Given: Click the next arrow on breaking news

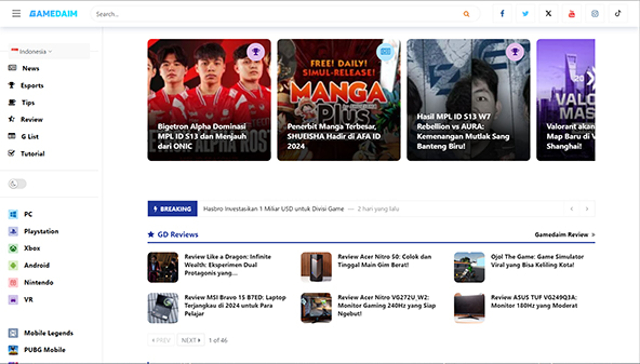Looking at the screenshot, I should pyautogui.click(x=587, y=208).
